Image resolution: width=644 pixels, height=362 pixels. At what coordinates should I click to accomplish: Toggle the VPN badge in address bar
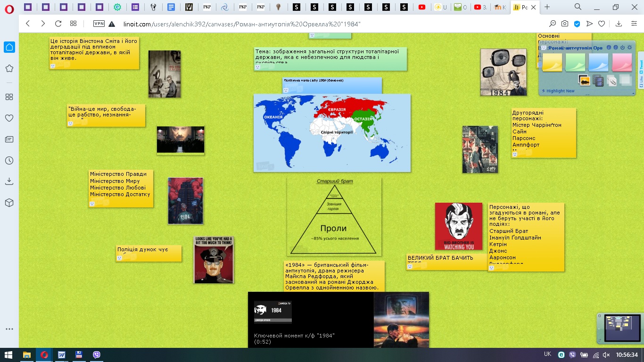tap(99, 24)
